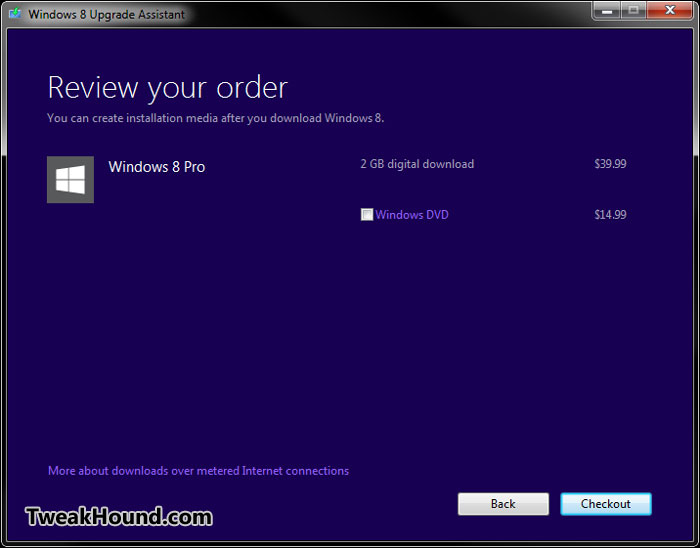700x548 pixels.
Task: Open the Windows DVD link
Action: (x=412, y=215)
